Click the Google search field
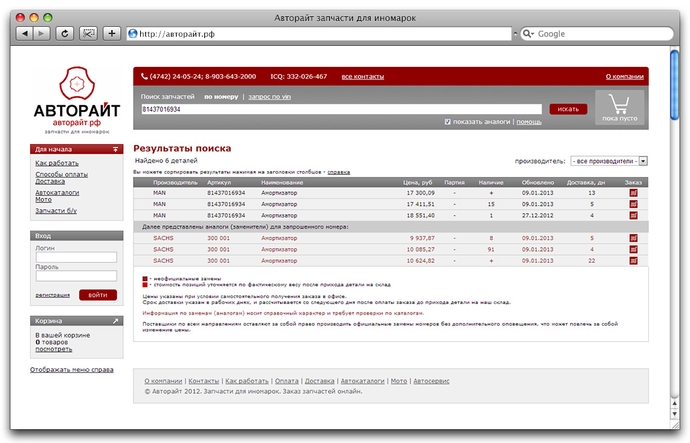 point(597,34)
